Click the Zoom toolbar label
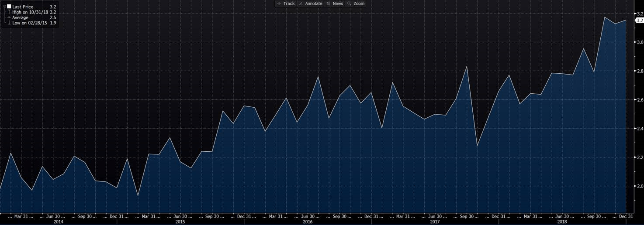This screenshot has height=225, width=644. 359,3
